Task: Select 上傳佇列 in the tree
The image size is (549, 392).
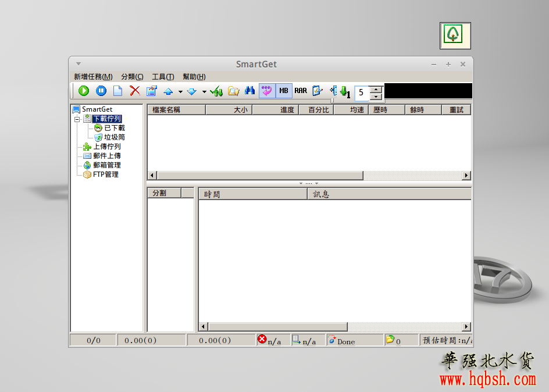Action: point(107,147)
